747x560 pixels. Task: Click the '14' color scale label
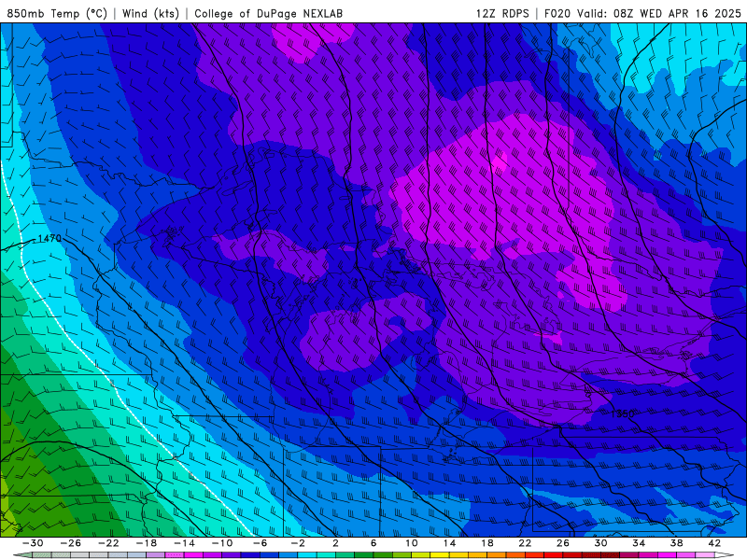[449, 543]
